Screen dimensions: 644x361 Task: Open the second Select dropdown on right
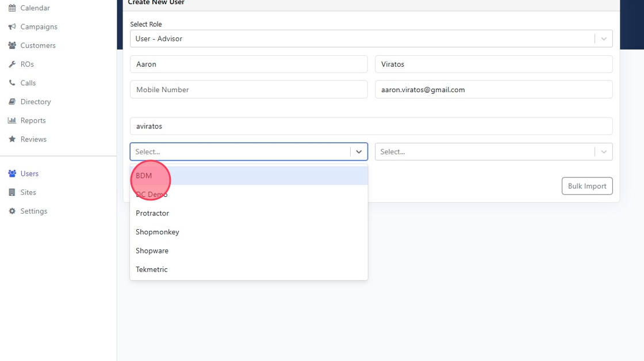click(x=494, y=152)
